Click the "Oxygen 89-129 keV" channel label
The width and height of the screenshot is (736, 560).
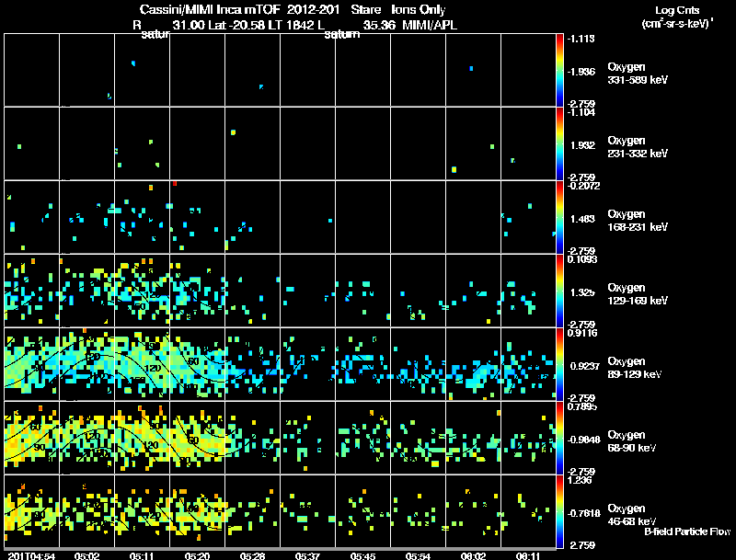click(635, 368)
